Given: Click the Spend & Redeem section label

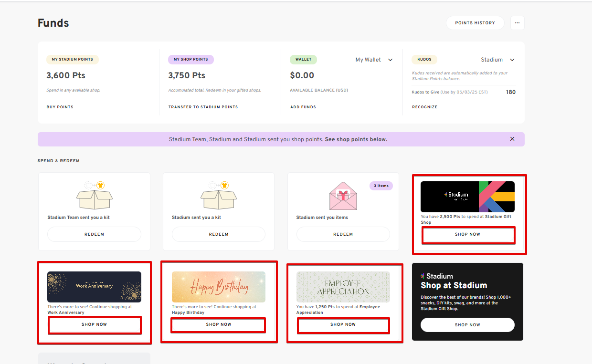Looking at the screenshot, I should coord(59,161).
